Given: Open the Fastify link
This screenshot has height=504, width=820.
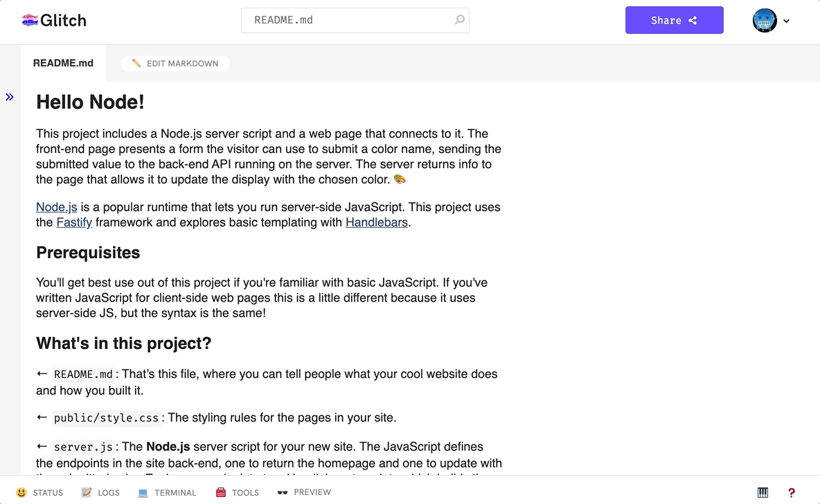Looking at the screenshot, I should [x=74, y=222].
